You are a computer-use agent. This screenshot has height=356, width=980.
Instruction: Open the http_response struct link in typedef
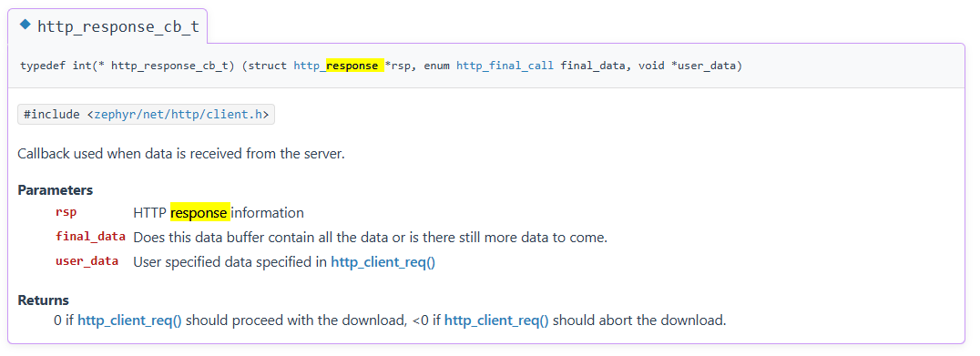(336, 66)
